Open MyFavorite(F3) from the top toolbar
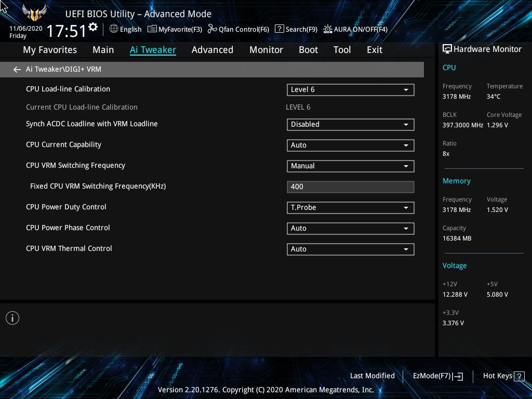 [x=175, y=29]
